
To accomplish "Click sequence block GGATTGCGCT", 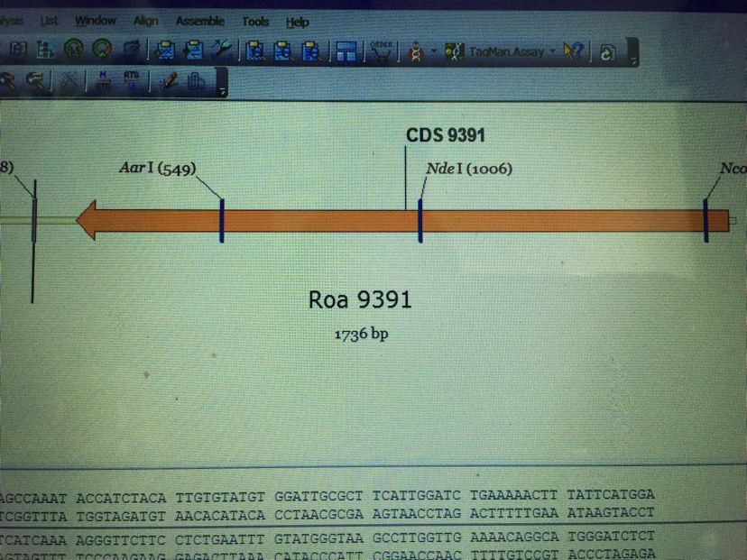I will coord(318,496).
